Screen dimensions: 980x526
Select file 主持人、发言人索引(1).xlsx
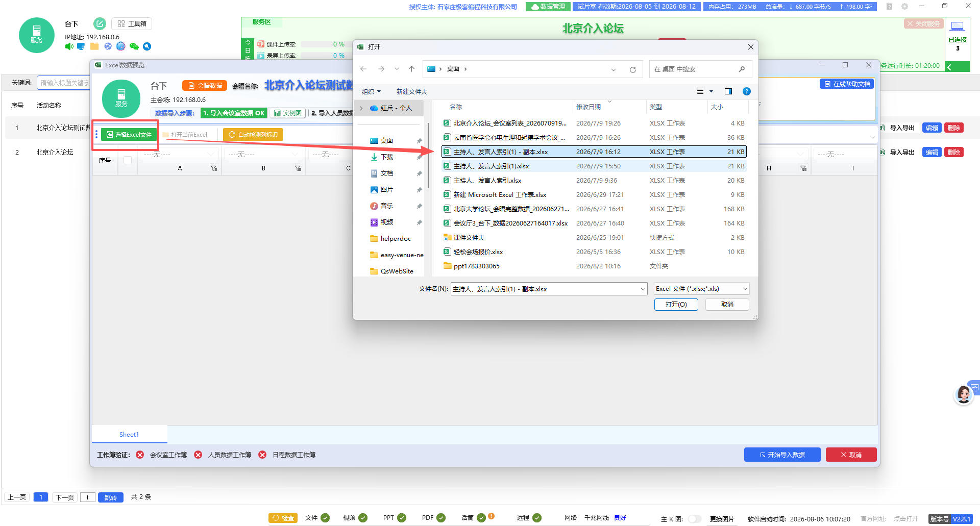[x=594, y=166]
